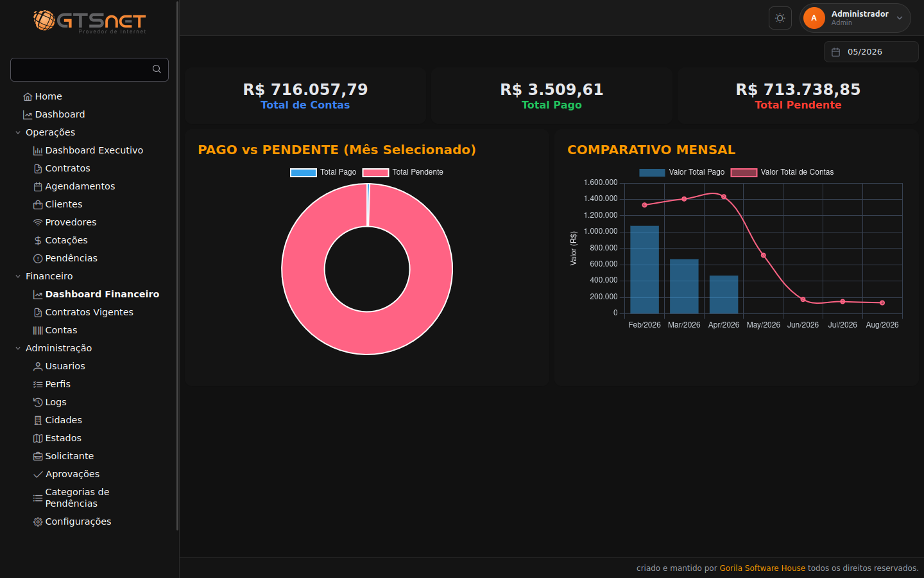924x578 pixels.
Task: Click the Configurações gear icon
Action: pyautogui.click(x=38, y=522)
